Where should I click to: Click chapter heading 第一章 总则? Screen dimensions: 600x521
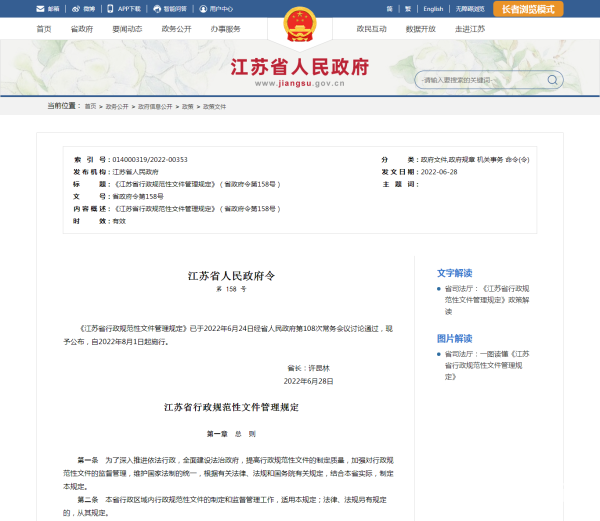tap(231, 434)
